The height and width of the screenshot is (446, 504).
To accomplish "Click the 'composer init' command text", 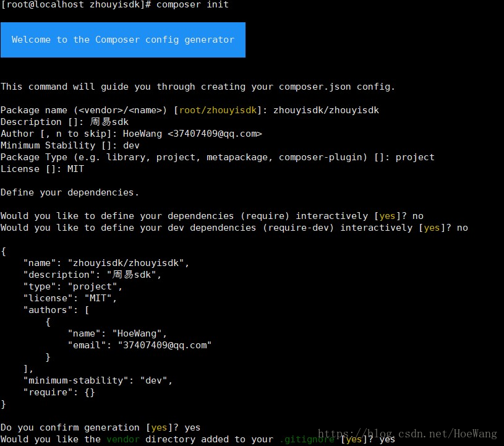I will pyautogui.click(x=192, y=5).
